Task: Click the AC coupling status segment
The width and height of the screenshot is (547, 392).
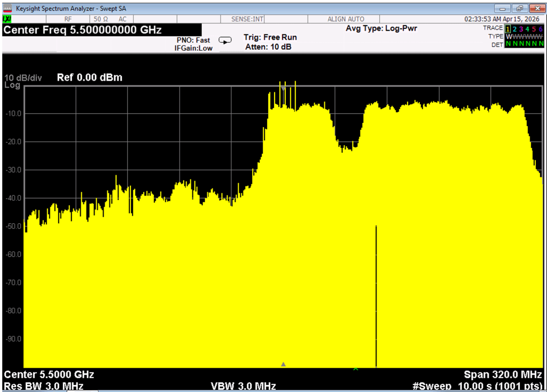Action: [x=122, y=19]
